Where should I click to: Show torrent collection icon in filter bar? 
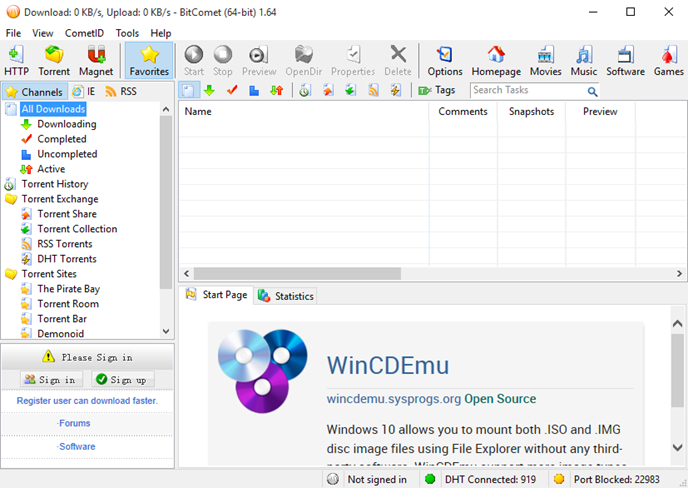pyautogui.click(x=351, y=90)
